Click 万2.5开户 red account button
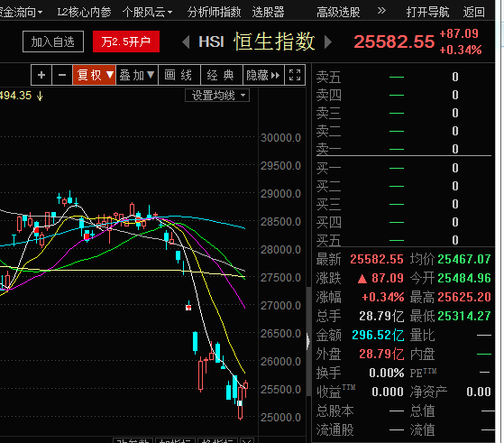This screenshot has height=443, width=504. tap(126, 42)
